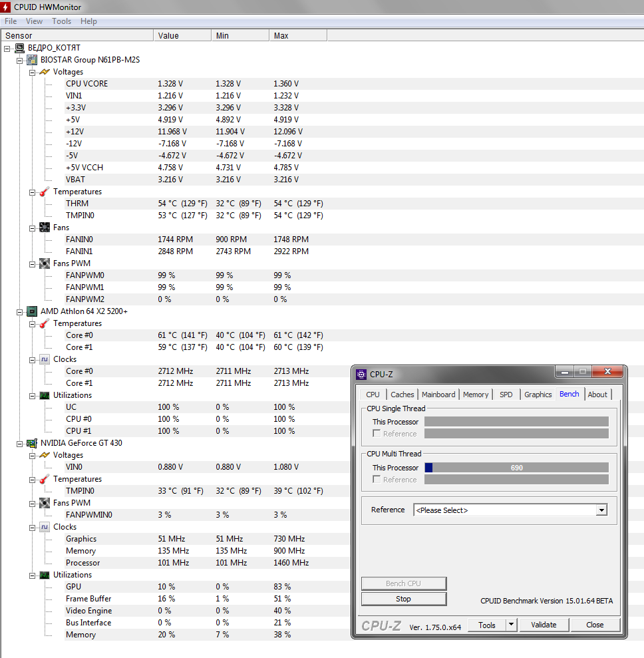Open the Reference processor dropdown
The height and width of the screenshot is (658, 644).
coord(601,510)
